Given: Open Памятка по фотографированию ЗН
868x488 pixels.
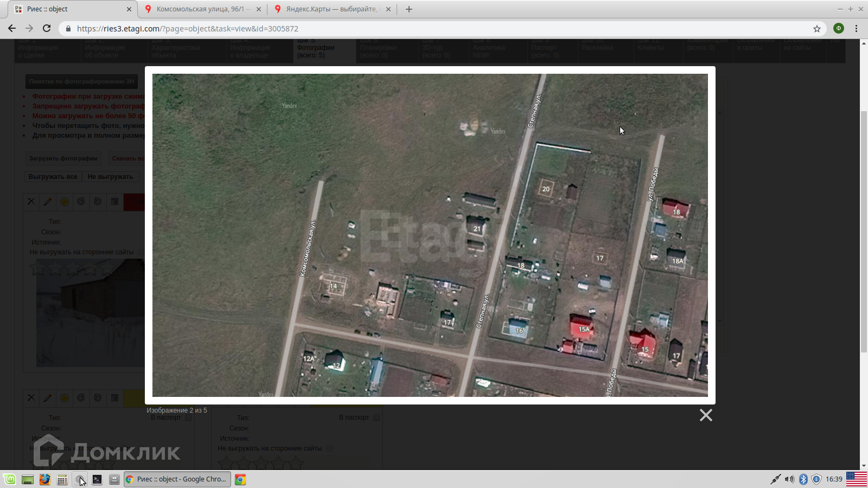Looking at the screenshot, I should 81,81.
